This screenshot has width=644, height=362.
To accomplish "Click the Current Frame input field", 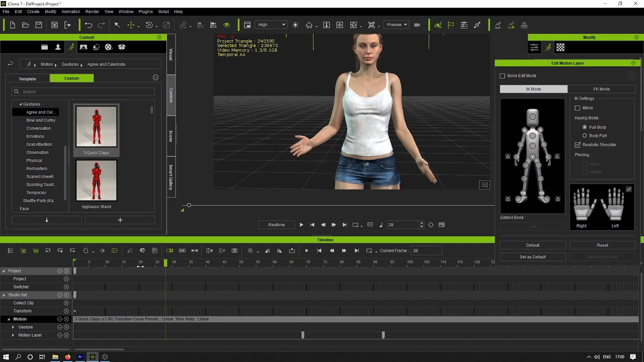I will tap(426, 250).
